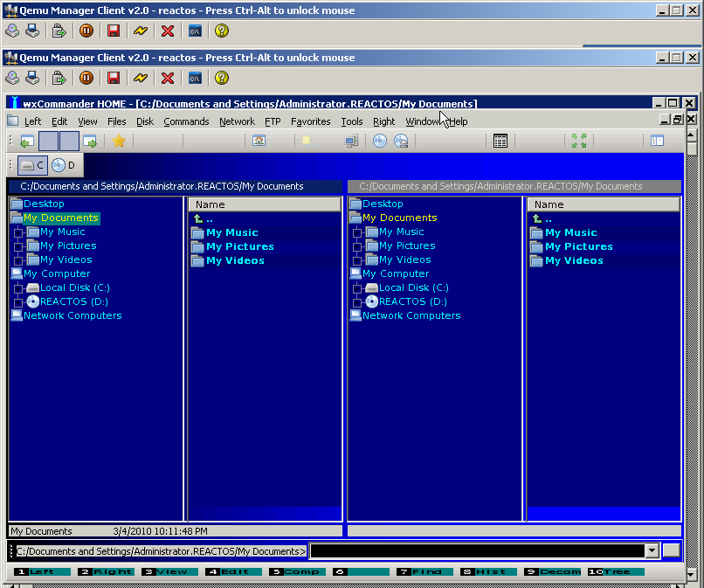
Task: Open favorites with the yellow star icon
Action: pyautogui.click(x=120, y=141)
